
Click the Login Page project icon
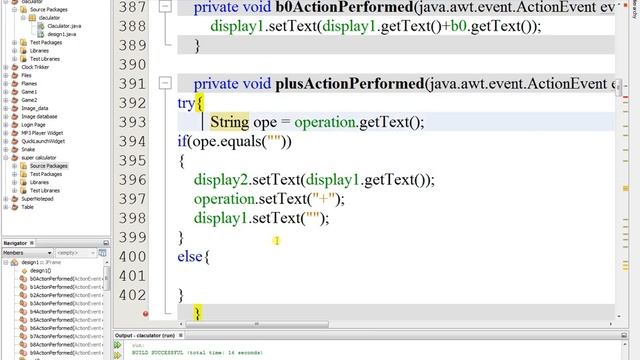click(x=15, y=124)
